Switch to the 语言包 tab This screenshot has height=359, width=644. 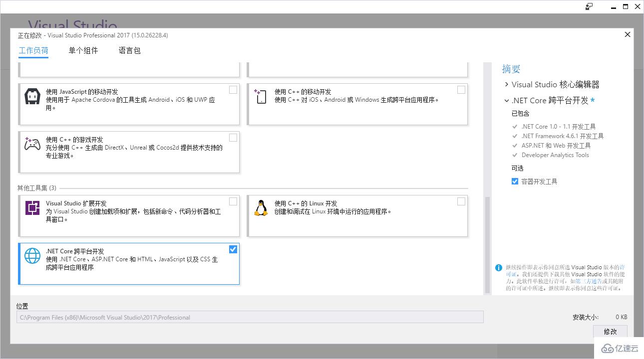[x=130, y=50]
